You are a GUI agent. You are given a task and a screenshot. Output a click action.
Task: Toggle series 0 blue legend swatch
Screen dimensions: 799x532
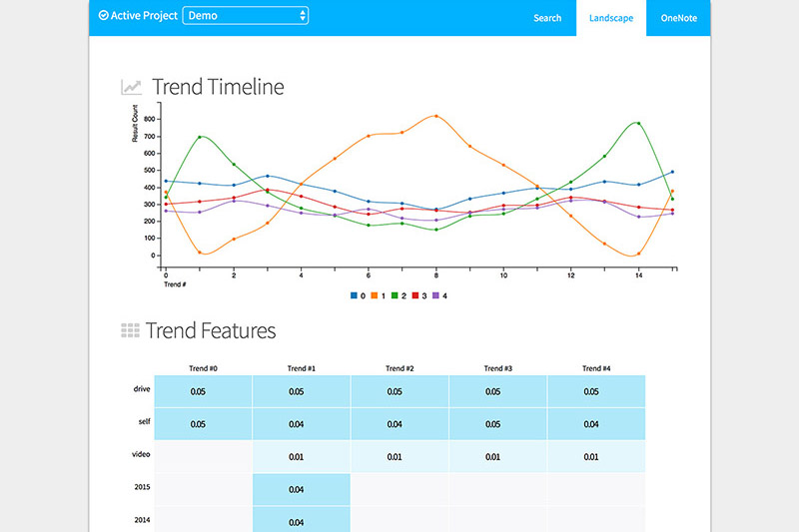354,295
